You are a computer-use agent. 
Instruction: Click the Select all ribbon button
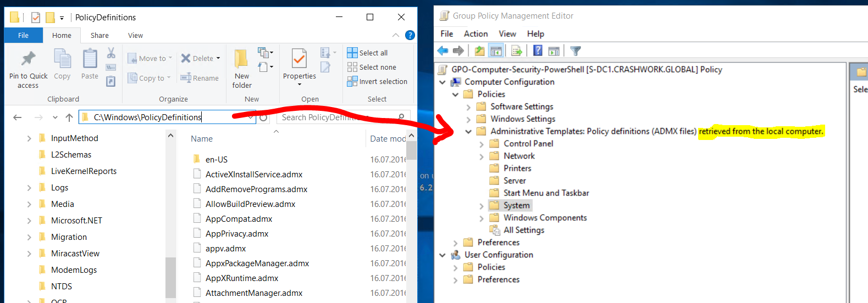pyautogui.click(x=367, y=53)
